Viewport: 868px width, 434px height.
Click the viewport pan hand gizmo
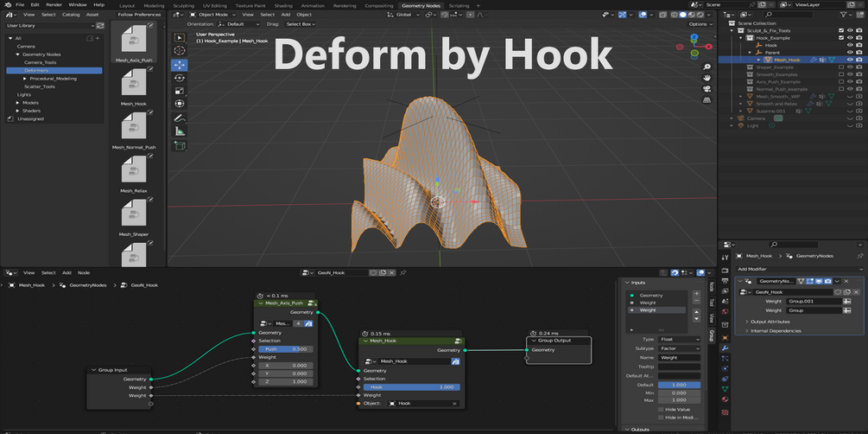pos(706,78)
